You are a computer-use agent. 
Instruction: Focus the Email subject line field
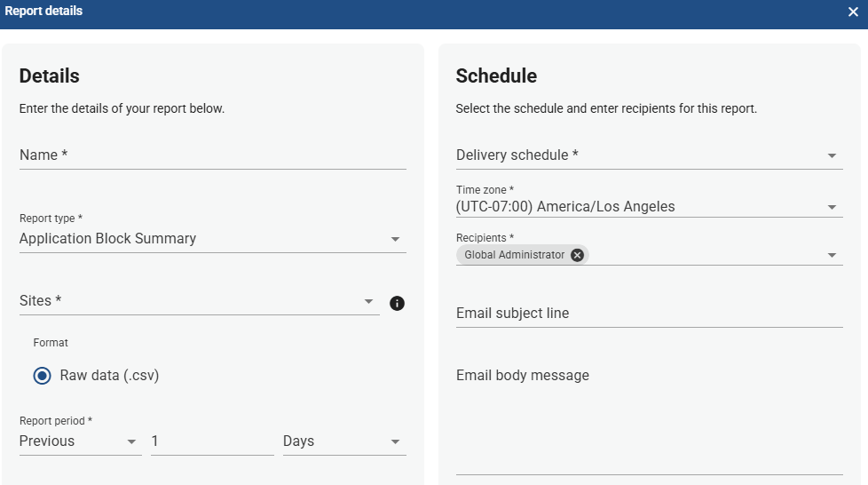[x=650, y=314]
